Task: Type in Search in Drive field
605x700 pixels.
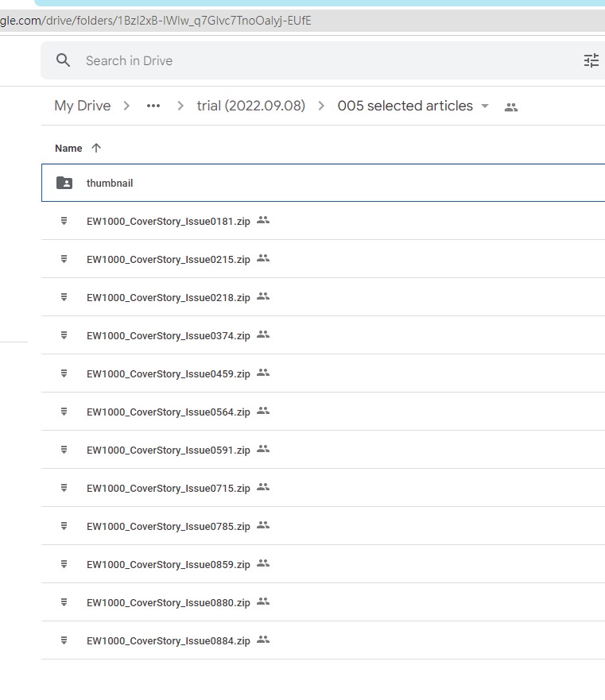Action: click(x=318, y=60)
